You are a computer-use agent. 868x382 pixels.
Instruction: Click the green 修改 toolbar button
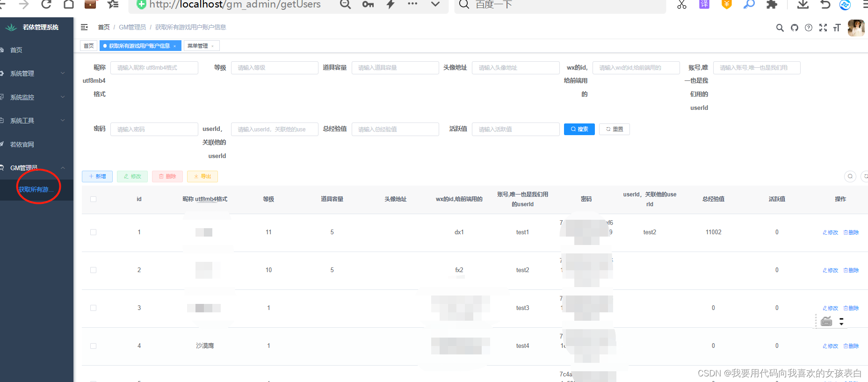click(x=132, y=176)
